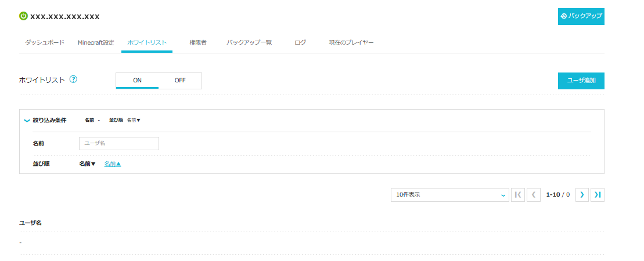Go to the first page of results
This screenshot has width=644, height=261.
(518, 195)
